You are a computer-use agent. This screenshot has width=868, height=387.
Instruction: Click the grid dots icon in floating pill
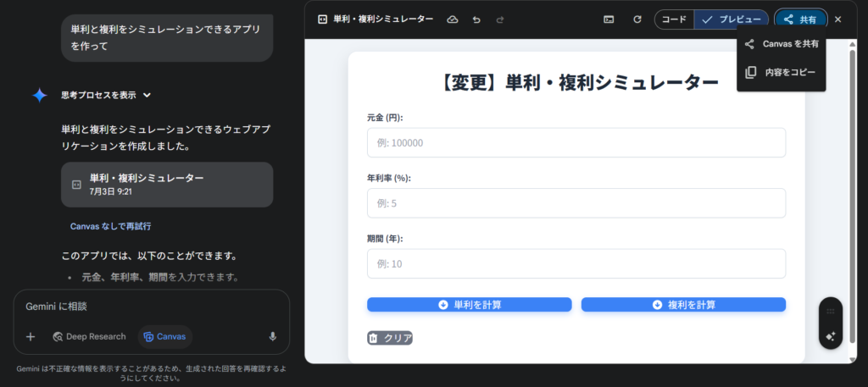[831, 312]
